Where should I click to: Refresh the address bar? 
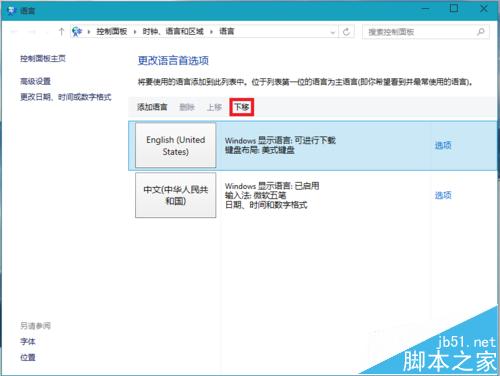coord(346,32)
